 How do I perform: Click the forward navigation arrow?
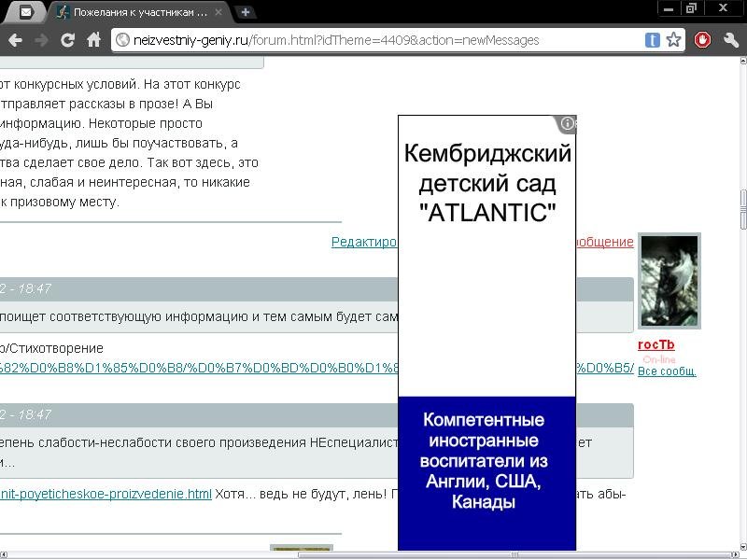coord(41,40)
